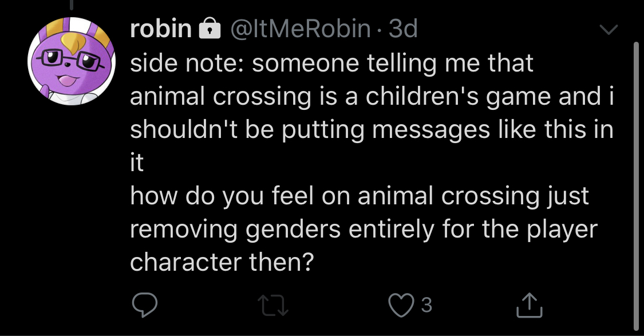Click the 'removing genders entirely' text line
The image size is (644, 336).
click(x=364, y=230)
